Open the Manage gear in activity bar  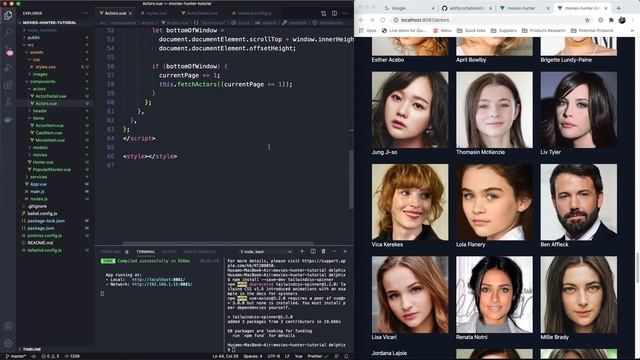coord(8,343)
